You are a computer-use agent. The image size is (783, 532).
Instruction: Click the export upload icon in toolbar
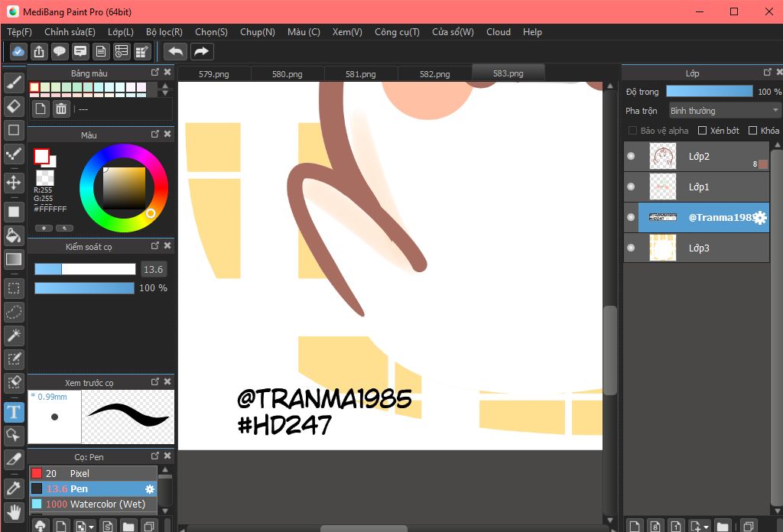[39, 51]
